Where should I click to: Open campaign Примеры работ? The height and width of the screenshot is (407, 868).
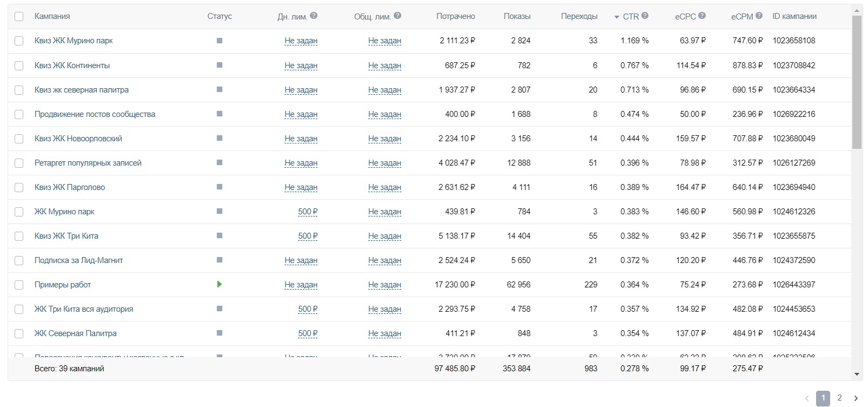pos(63,285)
